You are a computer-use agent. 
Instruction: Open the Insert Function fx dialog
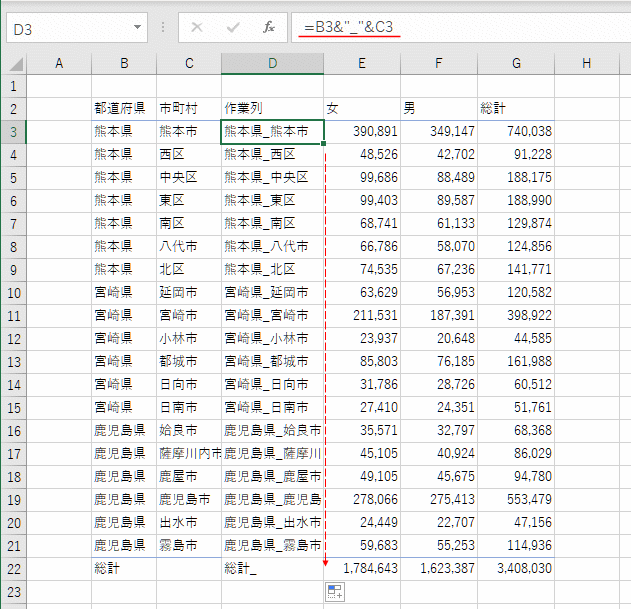click(x=269, y=27)
